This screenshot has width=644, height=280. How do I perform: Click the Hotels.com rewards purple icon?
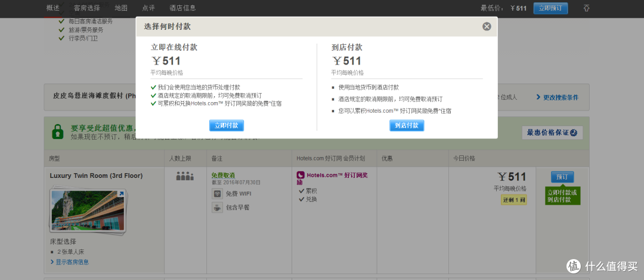pyautogui.click(x=300, y=175)
